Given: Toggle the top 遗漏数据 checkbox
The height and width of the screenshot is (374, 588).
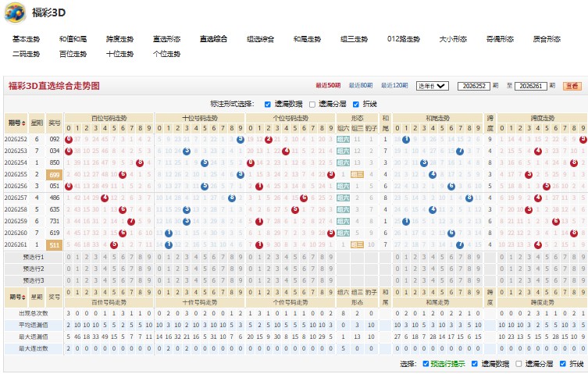Looking at the screenshot, I should 267,105.
